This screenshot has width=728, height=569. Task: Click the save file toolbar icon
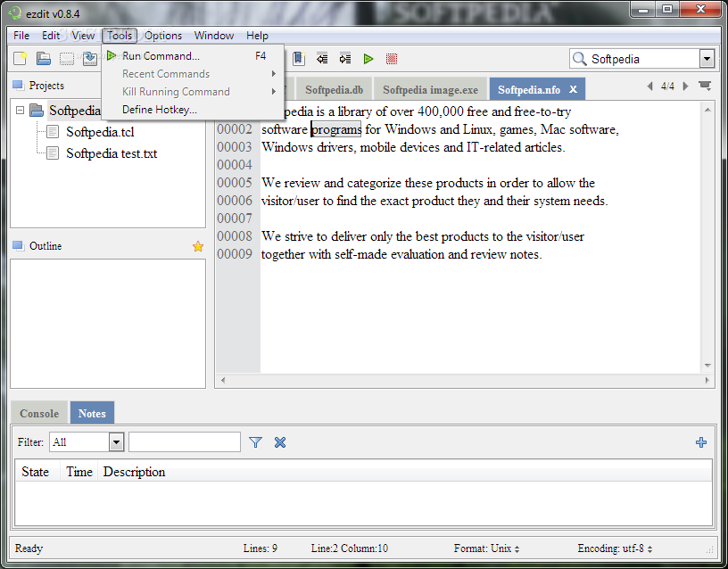pyautogui.click(x=89, y=59)
